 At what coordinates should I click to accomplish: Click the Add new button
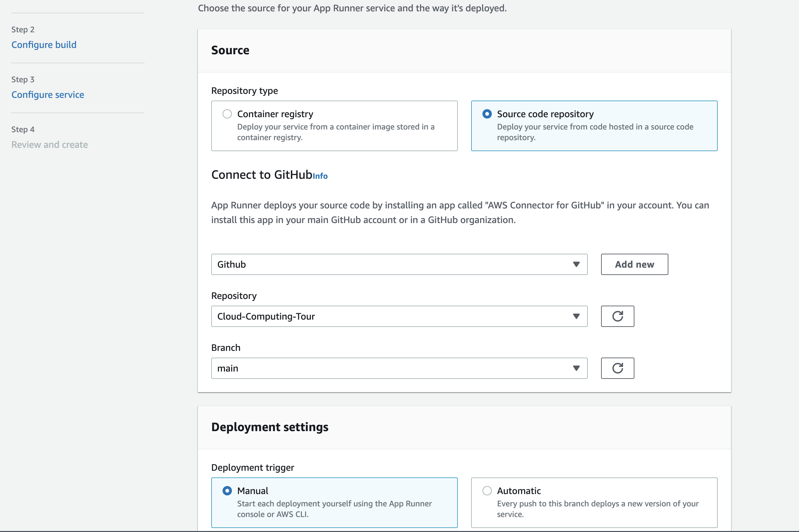click(634, 264)
